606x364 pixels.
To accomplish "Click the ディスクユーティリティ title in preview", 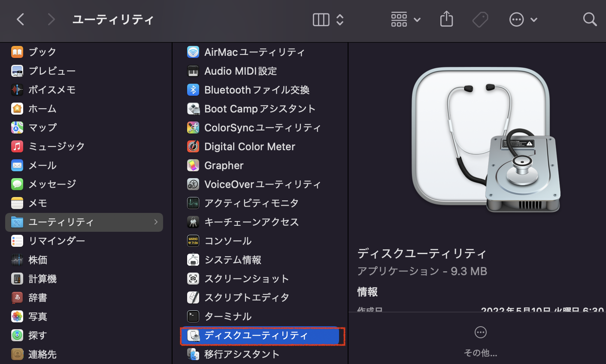I will [x=422, y=253].
